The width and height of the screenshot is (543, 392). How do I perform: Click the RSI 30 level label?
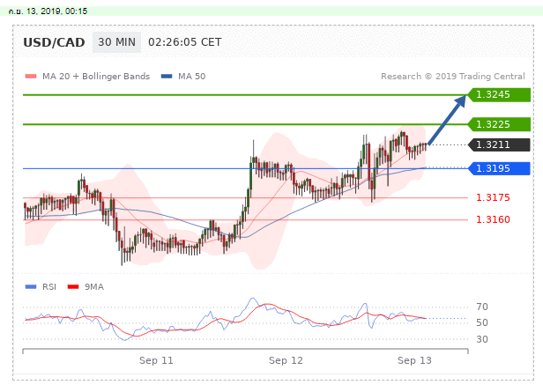pos(482,339)
